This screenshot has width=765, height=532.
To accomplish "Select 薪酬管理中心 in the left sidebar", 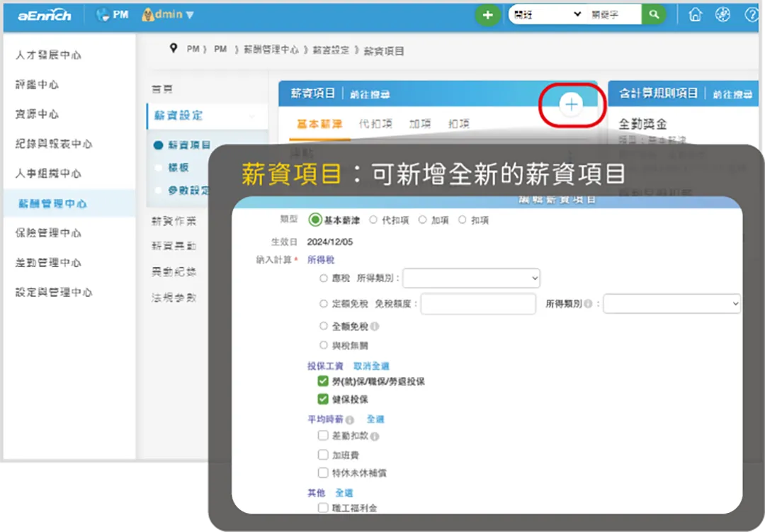I will click(51, 203).
